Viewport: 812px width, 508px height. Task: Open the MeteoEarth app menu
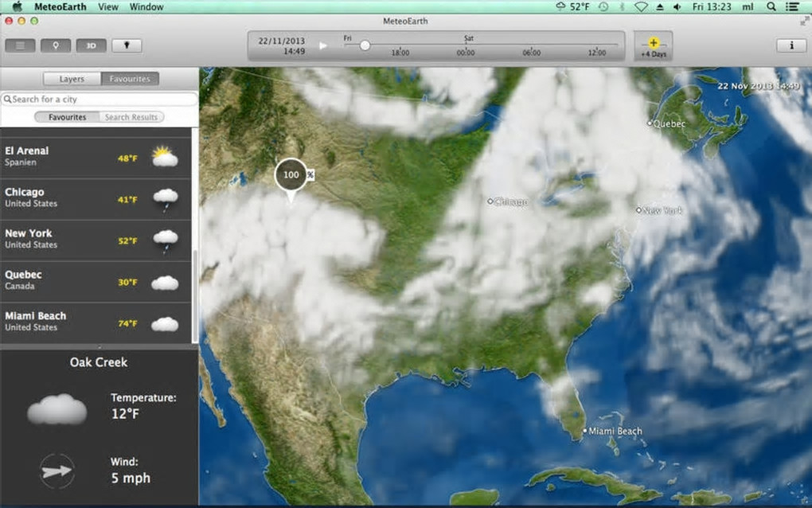pyautogui.click(x=60, y=6)
